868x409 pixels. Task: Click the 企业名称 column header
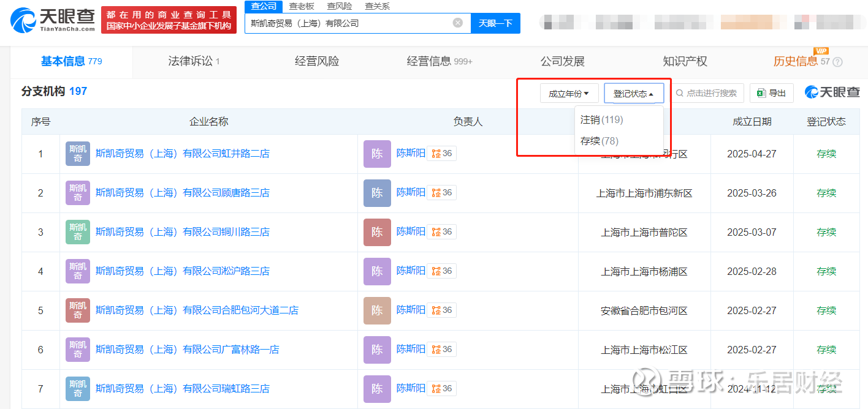[x=208, y=122]
